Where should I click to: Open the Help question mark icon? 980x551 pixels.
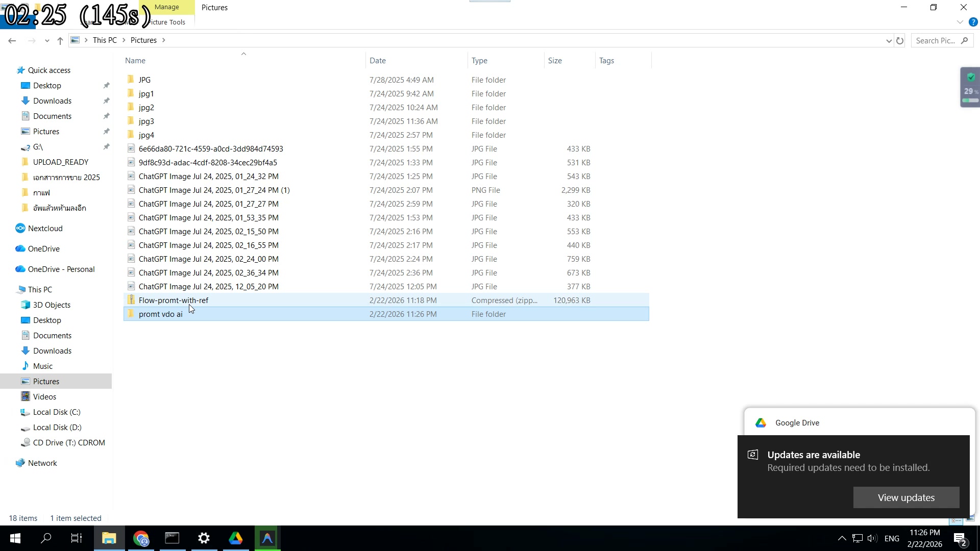tap(973, 22)
